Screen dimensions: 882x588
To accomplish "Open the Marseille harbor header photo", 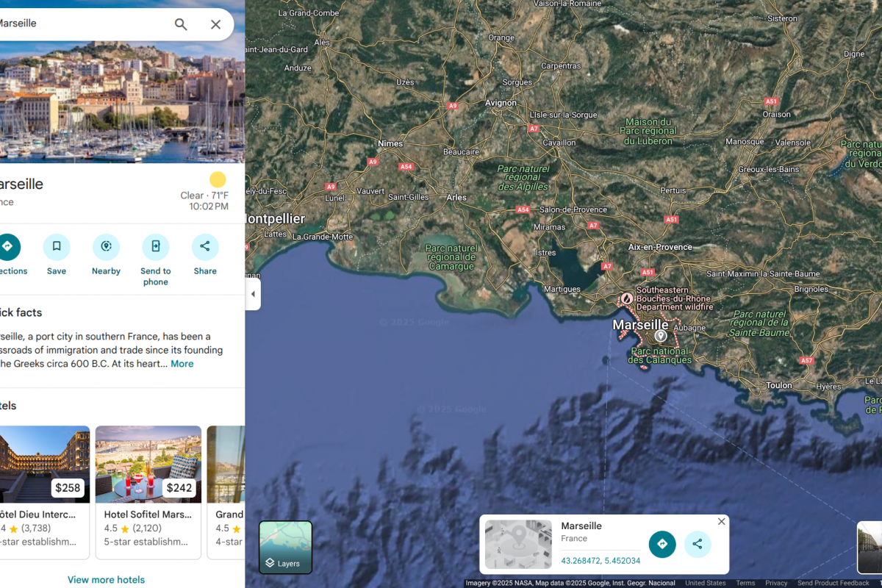I will 122,101.
